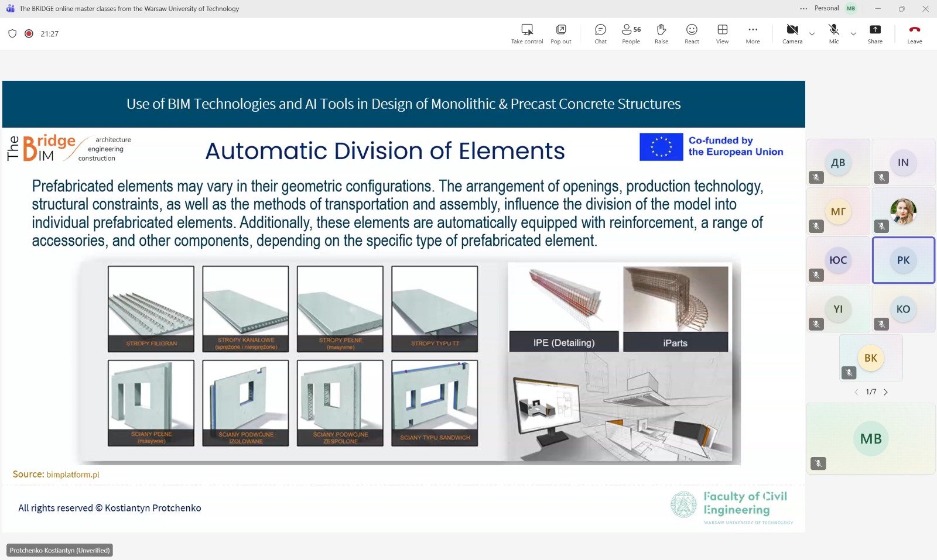The width and height of the screenshot is (937, 560).
Task: Click the red recording indicator
Action: (x=29, y=33)
